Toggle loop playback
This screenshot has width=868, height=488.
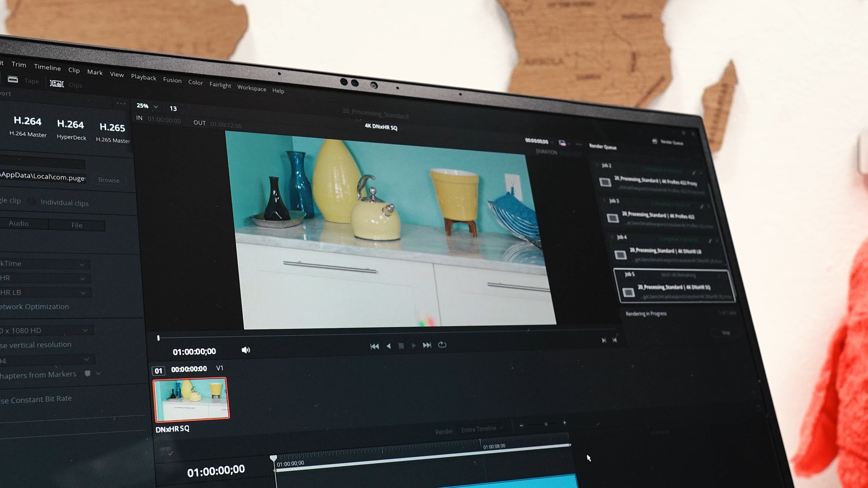point(442,345)
